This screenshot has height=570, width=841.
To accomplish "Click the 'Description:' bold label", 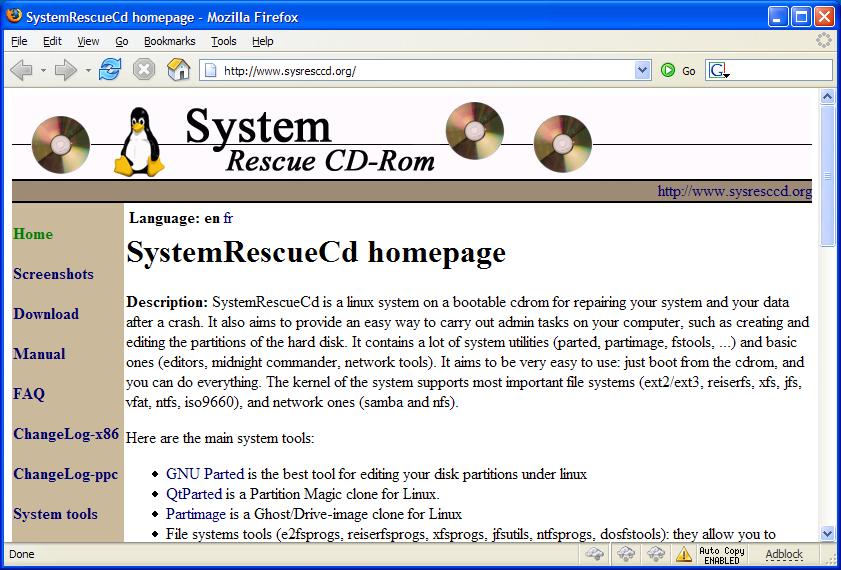I will tap(167, 302).
